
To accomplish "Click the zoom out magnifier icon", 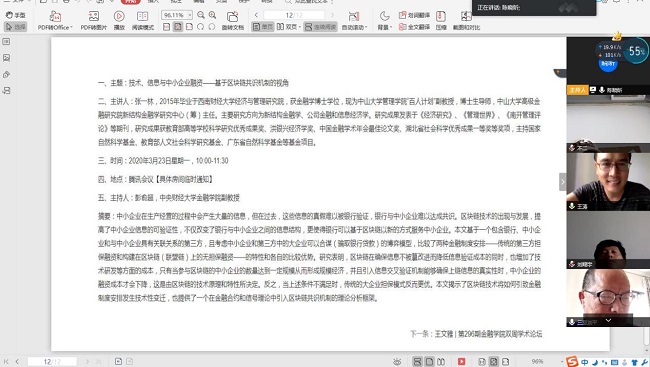I will (x=201, y=15).
